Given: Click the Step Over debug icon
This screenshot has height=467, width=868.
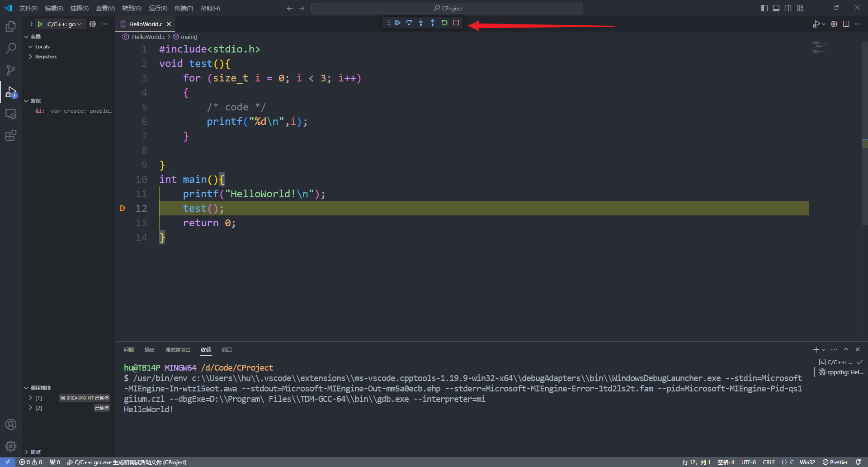Looking at the screenshot, I should [409, 23].
